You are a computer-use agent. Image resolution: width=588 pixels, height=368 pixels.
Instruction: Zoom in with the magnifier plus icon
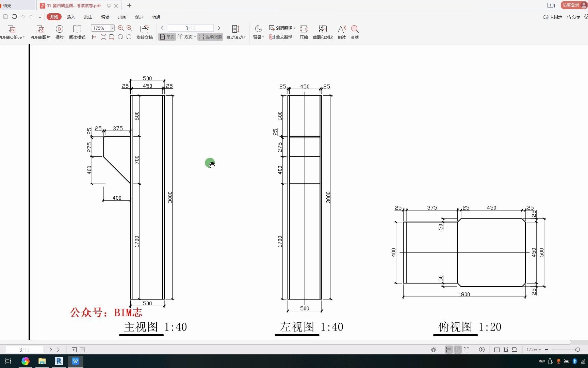(129, 28)
